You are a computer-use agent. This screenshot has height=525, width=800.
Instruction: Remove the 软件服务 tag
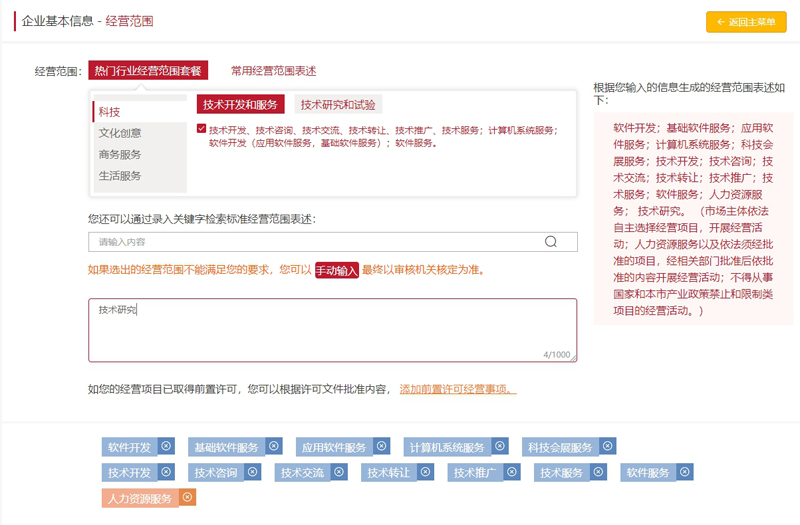click(x=685, y=472)
